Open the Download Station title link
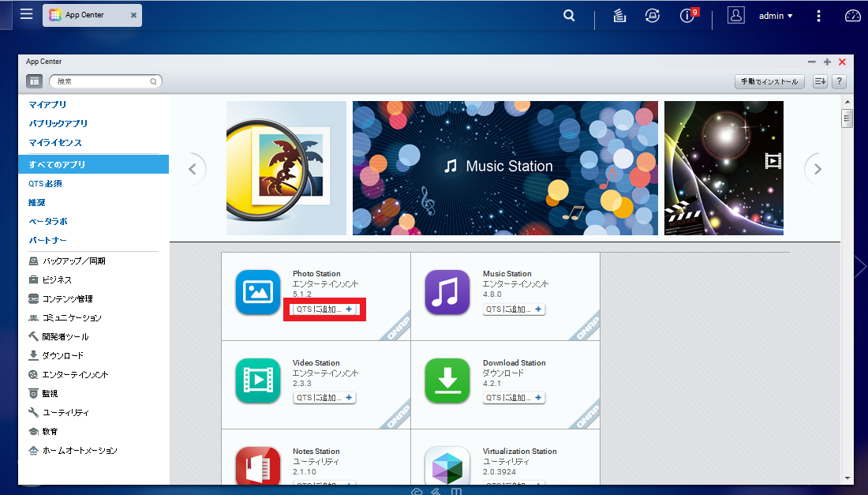 (x=514, y=362)
